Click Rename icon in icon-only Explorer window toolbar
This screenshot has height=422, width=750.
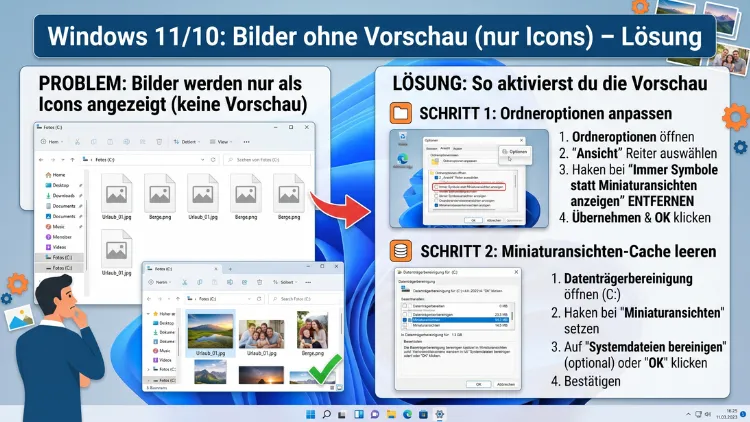point(126,142)
